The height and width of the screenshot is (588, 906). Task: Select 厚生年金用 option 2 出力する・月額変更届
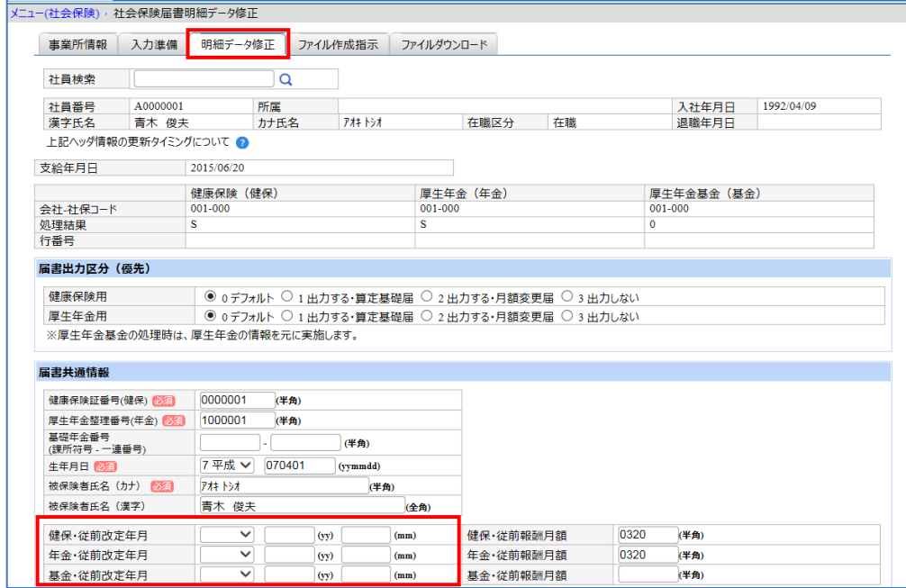[x=426, y=315]
